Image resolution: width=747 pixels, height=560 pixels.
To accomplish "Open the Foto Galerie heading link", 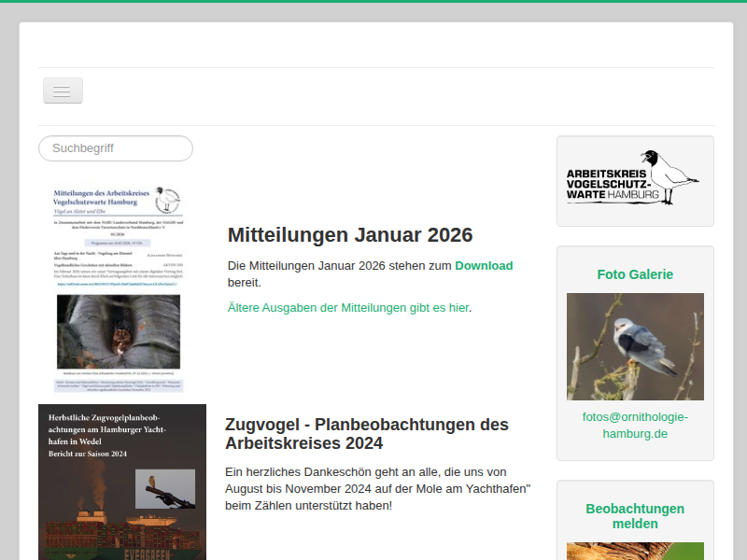I will click(x=635, y=274).
